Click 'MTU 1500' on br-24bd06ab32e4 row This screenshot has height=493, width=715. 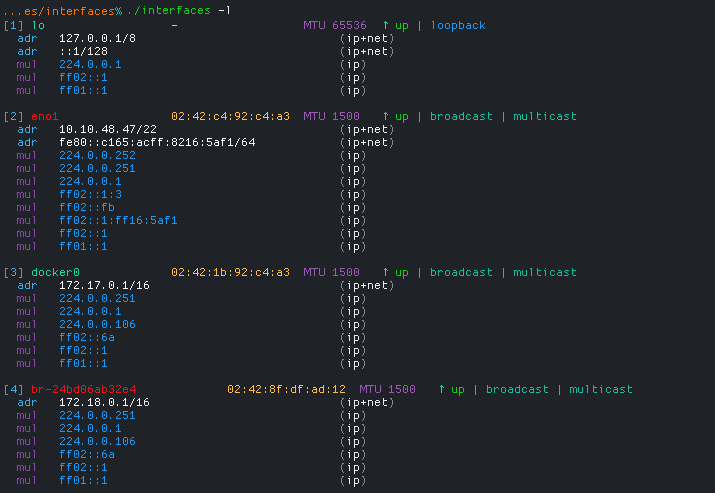pyautogui.click(x=387, y=389)
